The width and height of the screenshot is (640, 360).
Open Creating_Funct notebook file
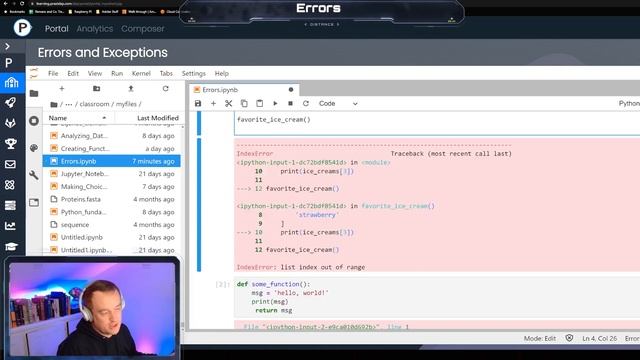[111, 149]
